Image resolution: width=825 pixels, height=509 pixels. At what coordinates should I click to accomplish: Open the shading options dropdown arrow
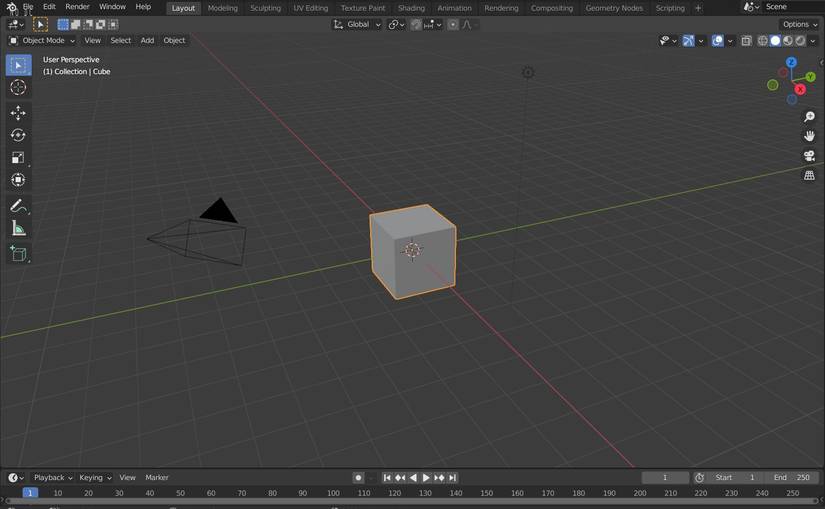click(813, 41)
